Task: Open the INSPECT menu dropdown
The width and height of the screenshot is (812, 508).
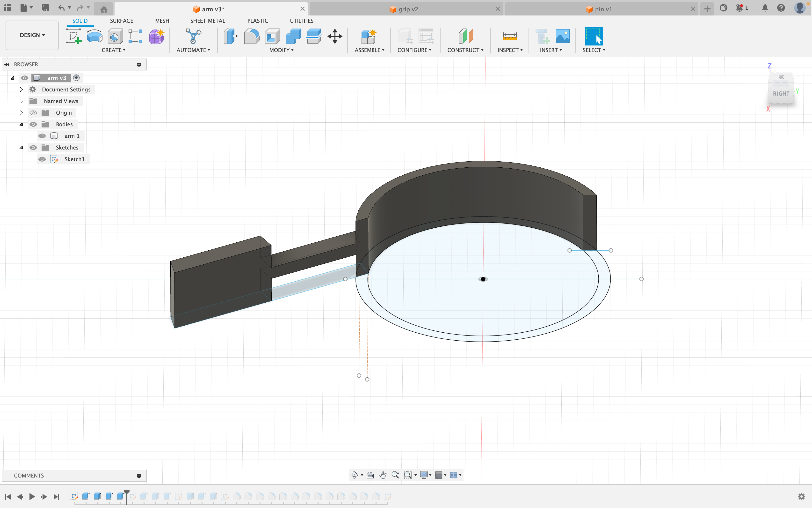Action: pyautogui.click(x=510, y=50)
